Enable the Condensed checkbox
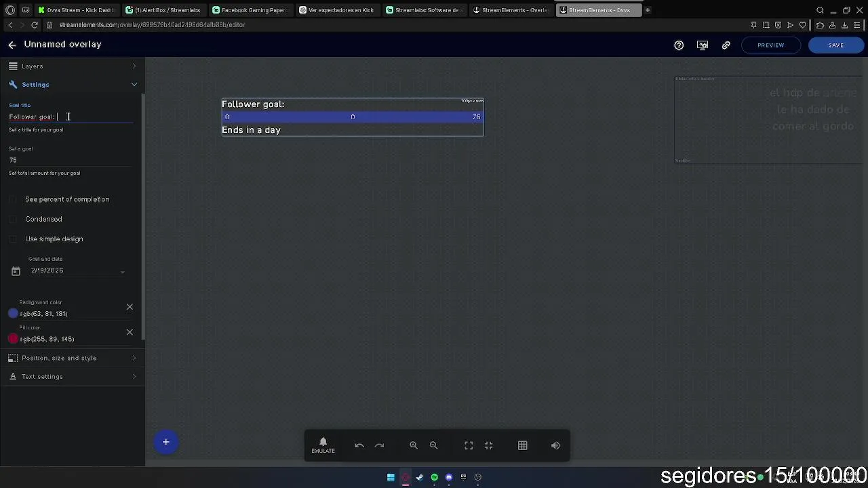 [13, 219]
